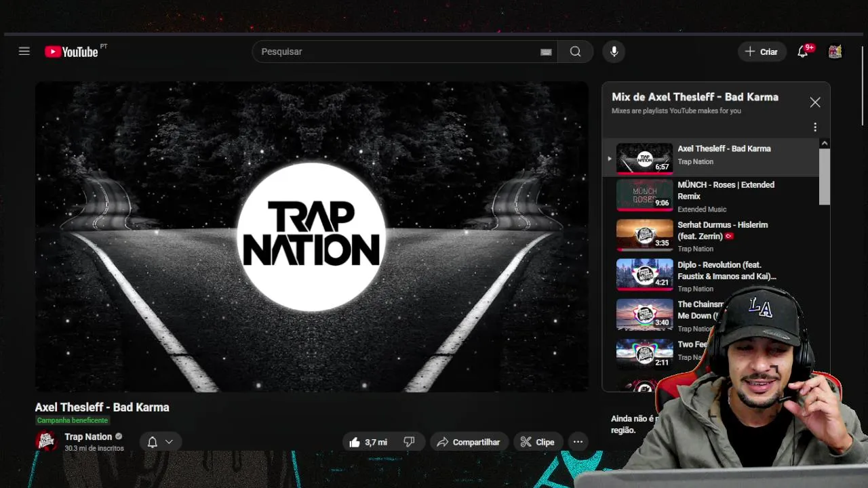The image size is (868, 488).
Task: Click the playlist scrollbar up arrow
Action: pos(825,144)
